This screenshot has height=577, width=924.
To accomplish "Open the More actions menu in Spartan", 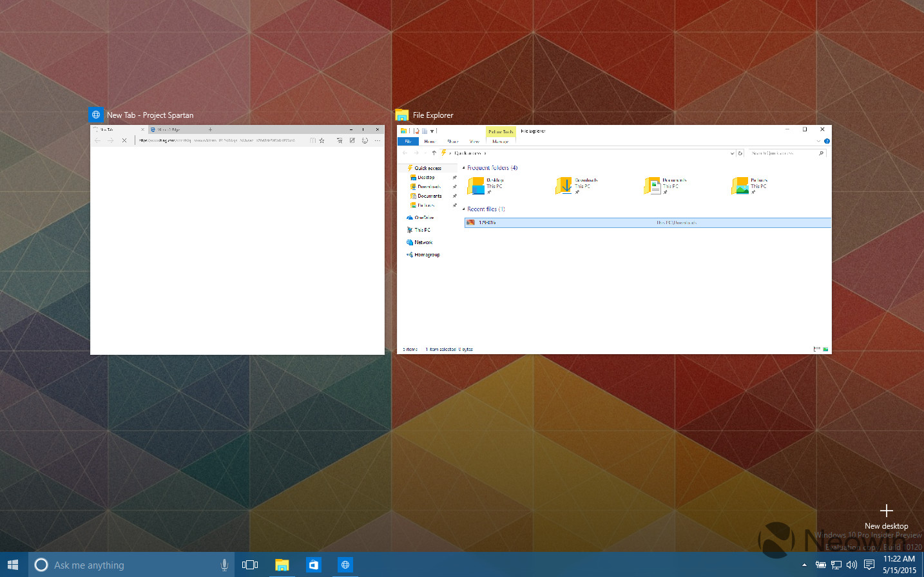I will pos(378,140).
